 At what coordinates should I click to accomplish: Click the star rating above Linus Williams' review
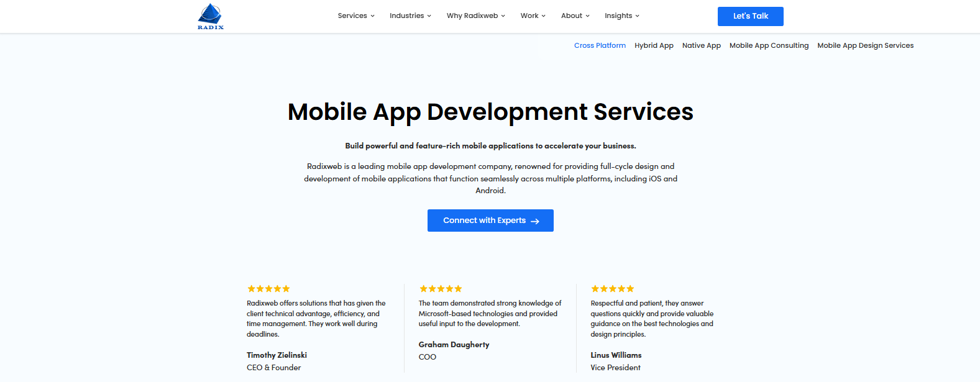tap(613, 289)
